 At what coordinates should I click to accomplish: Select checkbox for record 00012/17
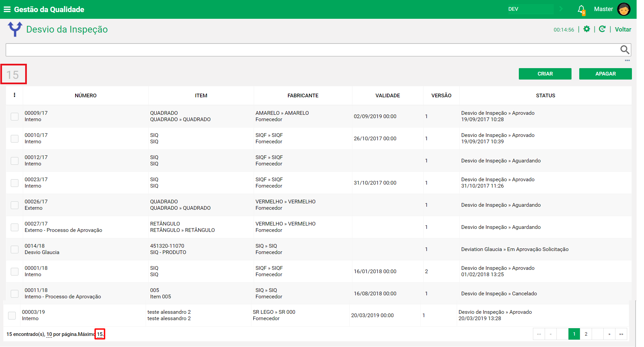tap(14, 161)
